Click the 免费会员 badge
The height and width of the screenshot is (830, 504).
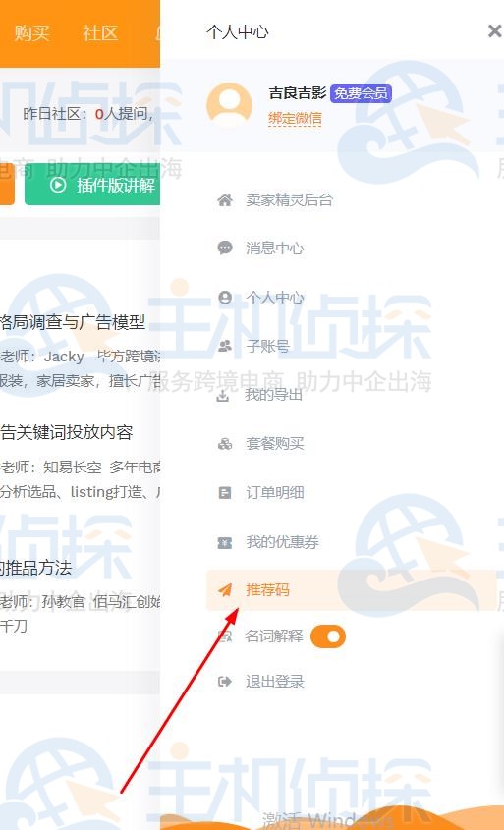[x=361, y=93]
